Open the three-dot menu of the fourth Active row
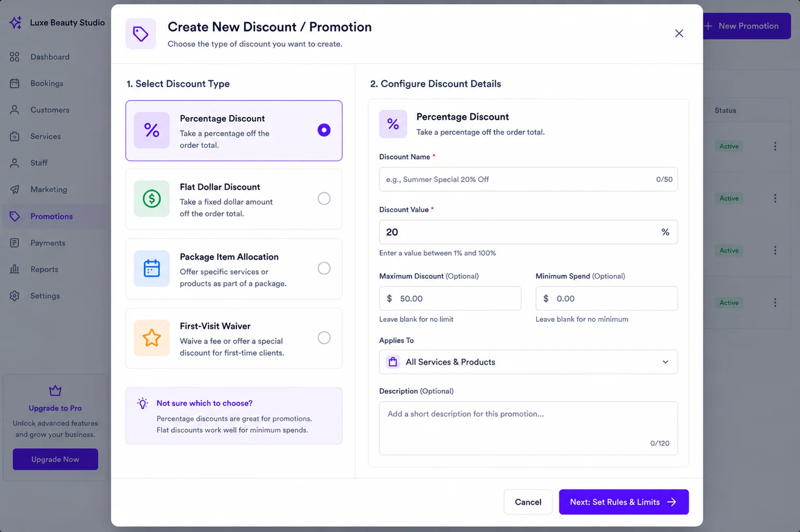The height and width of the screenshot is (532, 800). click(x=775, y=302)
